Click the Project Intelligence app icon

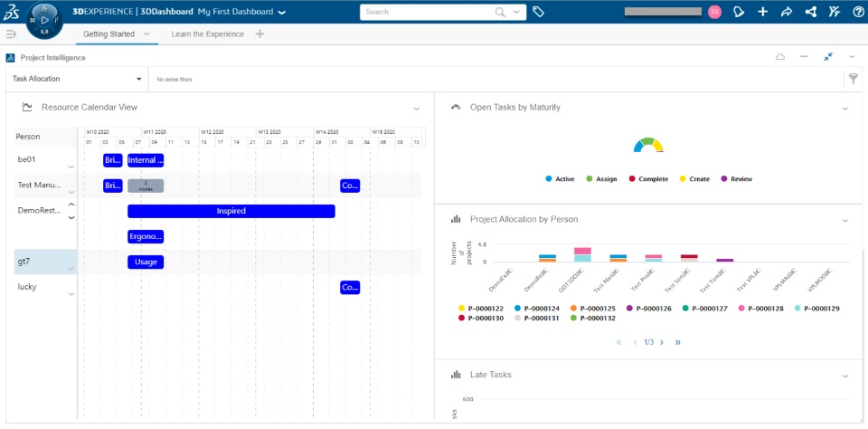pyautogui.click(x=10, y=57)
